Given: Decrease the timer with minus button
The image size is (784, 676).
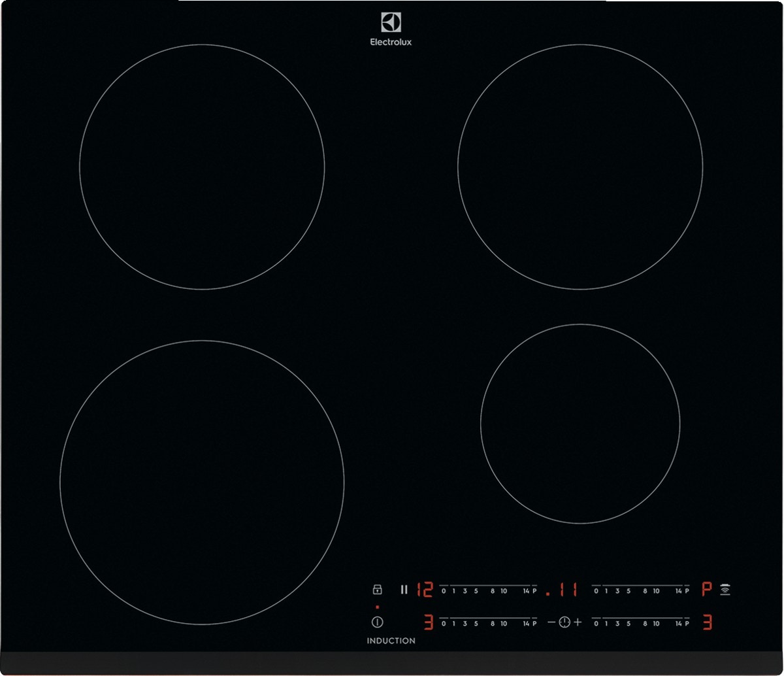Looking at the screenshot, I should coord(551,622).
